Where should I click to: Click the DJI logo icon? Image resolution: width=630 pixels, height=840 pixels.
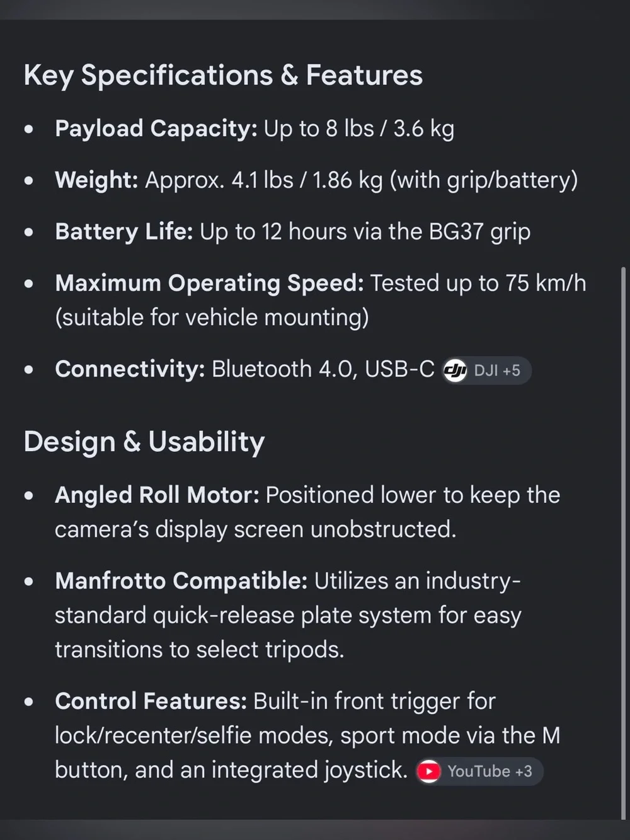pyautogui.click(x=455, y=371)
